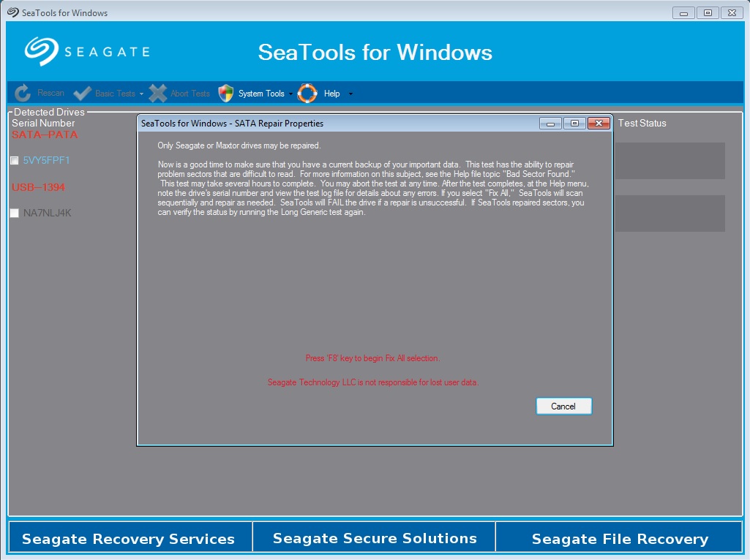Open Seagate Recovery Services banner
This screenshot has width=750, height=560.
[130, 537]
